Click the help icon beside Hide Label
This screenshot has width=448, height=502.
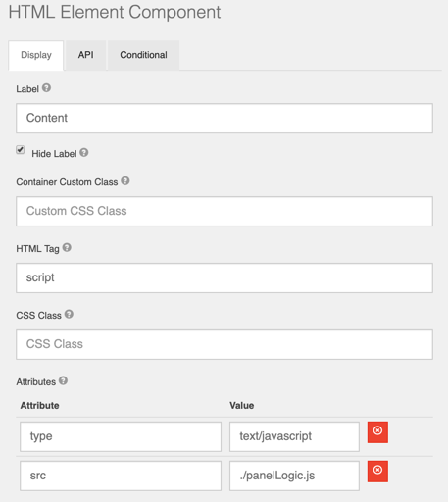click(84, 152)
